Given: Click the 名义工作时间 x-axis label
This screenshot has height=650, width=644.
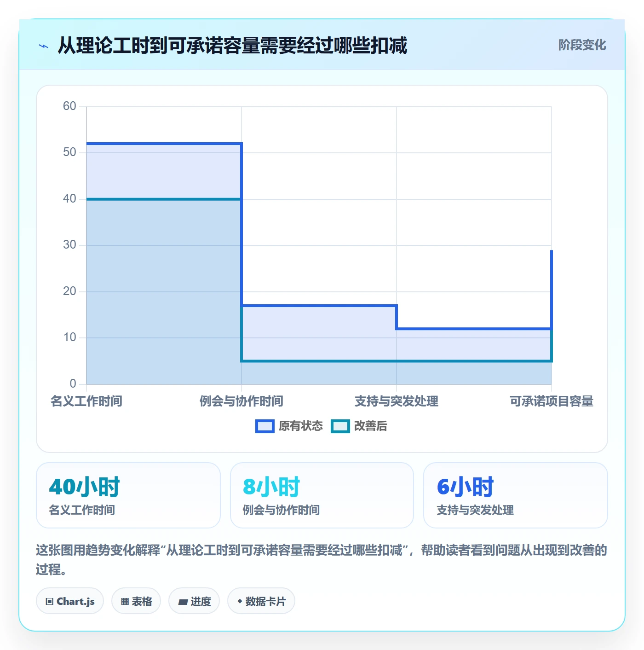Looking at the screenshot, I should [x=86, y=401].
